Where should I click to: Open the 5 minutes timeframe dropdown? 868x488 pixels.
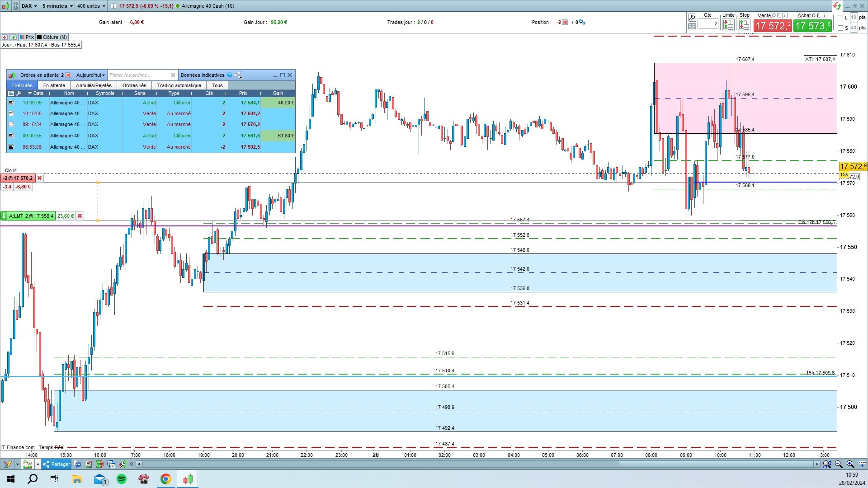click(57, 6)
